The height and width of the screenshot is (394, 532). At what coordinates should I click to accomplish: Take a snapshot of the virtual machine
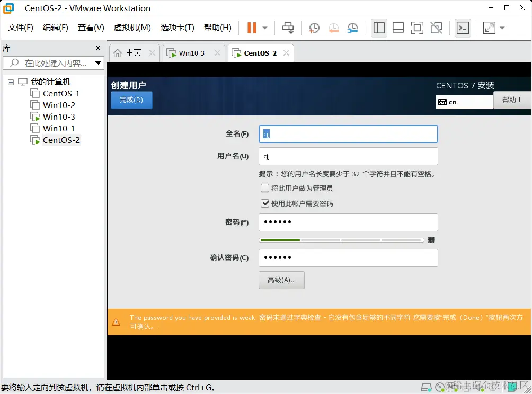click(x=314, y=28)
